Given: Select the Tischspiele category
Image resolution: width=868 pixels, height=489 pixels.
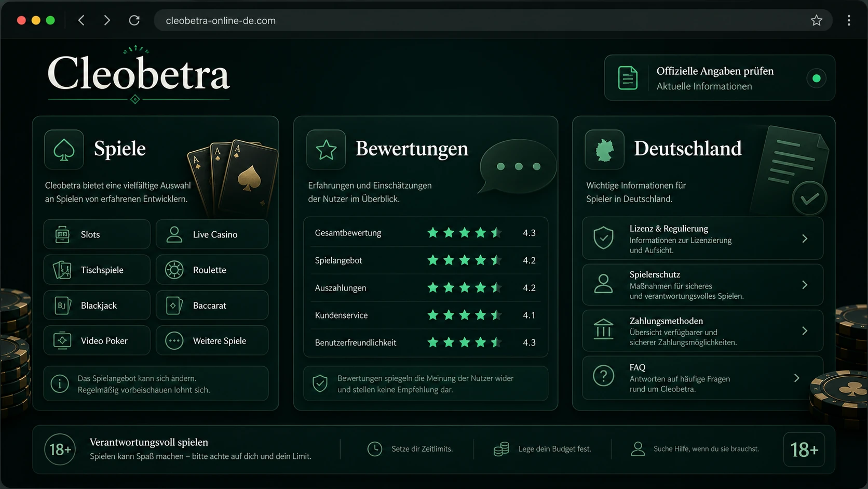Looking at the screenshot, I should (97, 270).
